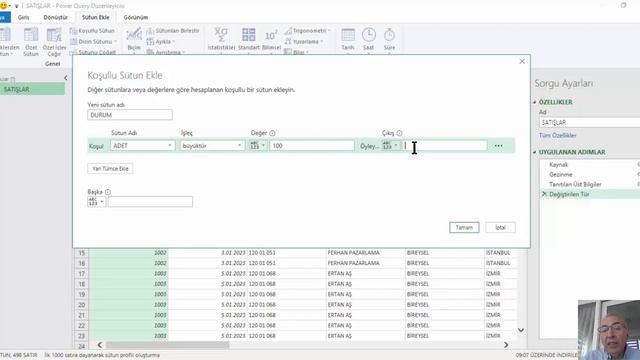Click the vertical scrollbar down arrow
The image size is (640, 360).
(x=521, y=330)
